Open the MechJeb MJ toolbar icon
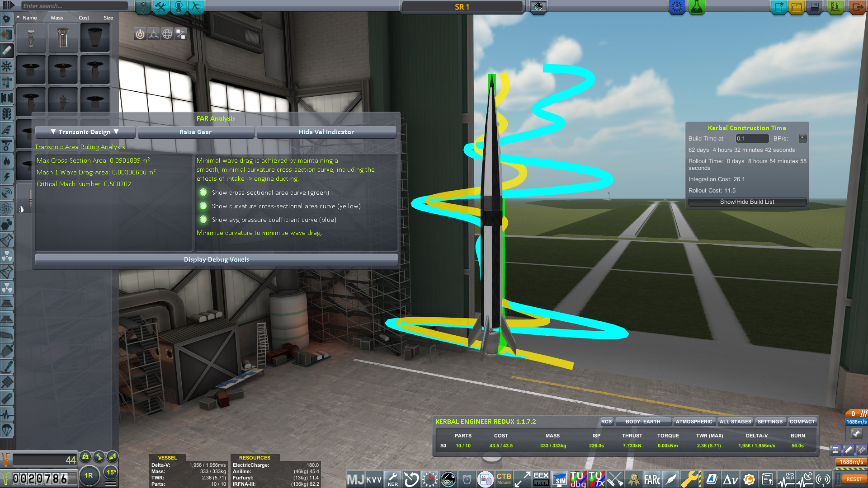Image resolution: width=868 pixels, height=488 pixels. [355, 479]
